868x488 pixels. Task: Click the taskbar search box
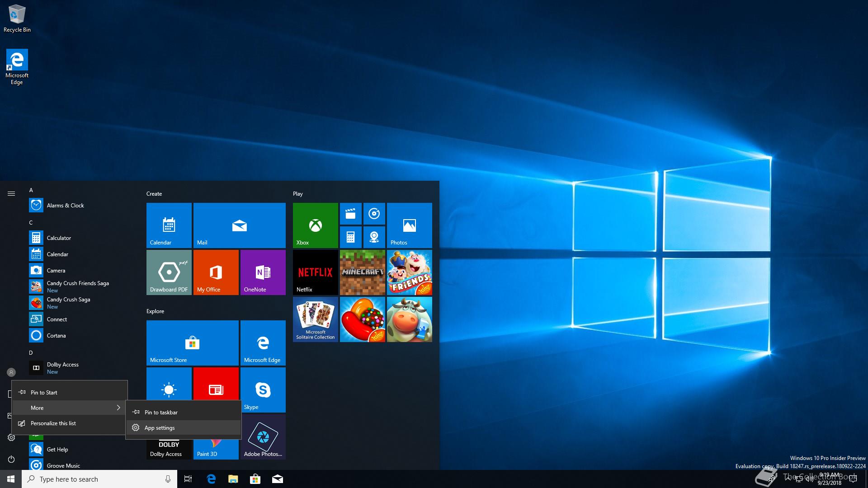99,479
